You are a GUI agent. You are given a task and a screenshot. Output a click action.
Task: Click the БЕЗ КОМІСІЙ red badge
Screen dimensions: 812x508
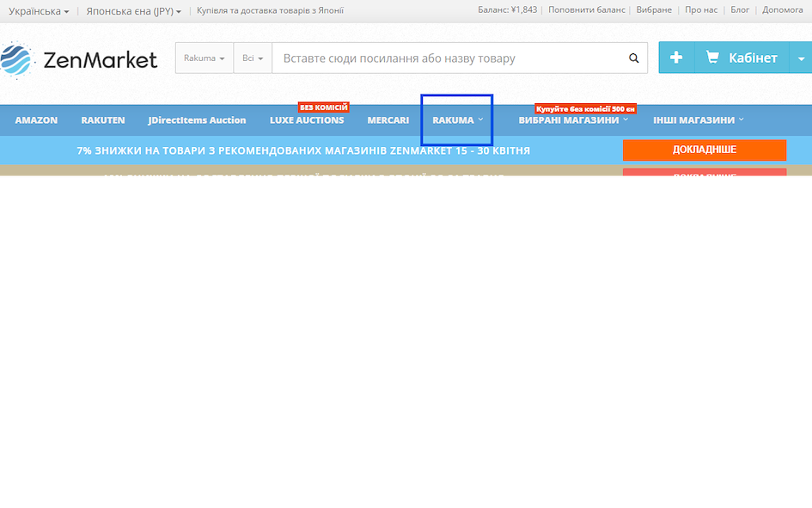(x=324, y=107)
